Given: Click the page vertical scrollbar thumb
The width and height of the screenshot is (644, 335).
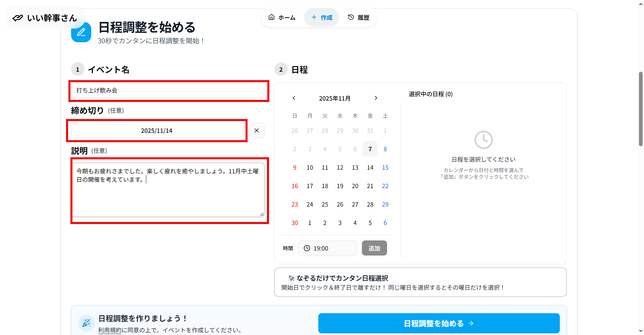Looking at the screenshot, I should pos(641,109).
